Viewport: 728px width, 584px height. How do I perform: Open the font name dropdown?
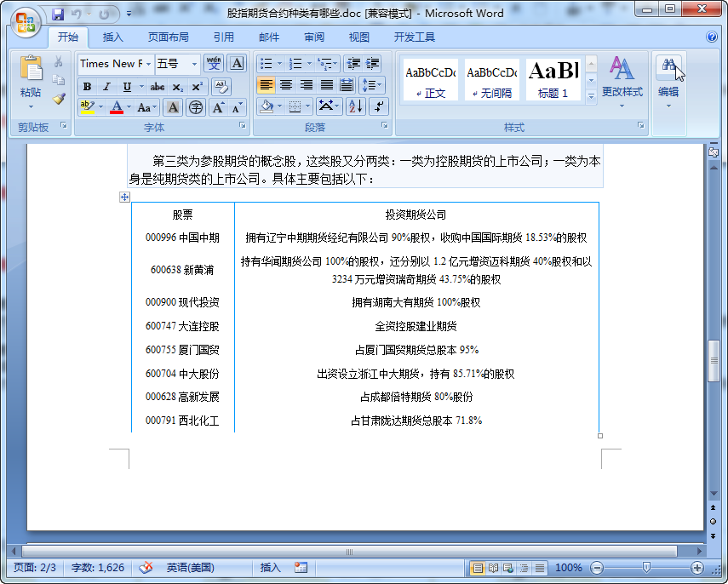(x=148, y=64)
